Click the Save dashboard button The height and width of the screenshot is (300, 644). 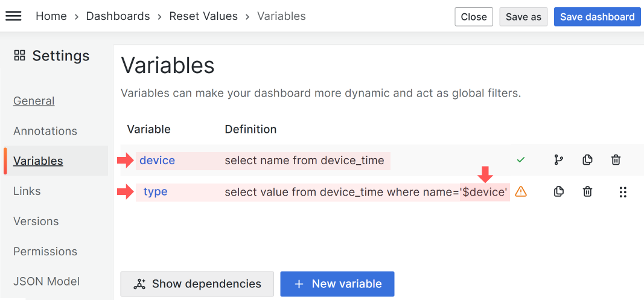597,17
